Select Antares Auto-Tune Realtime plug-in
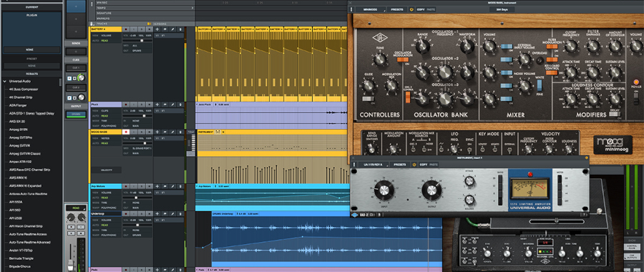644x272 pixels. [x=28, y=193]
